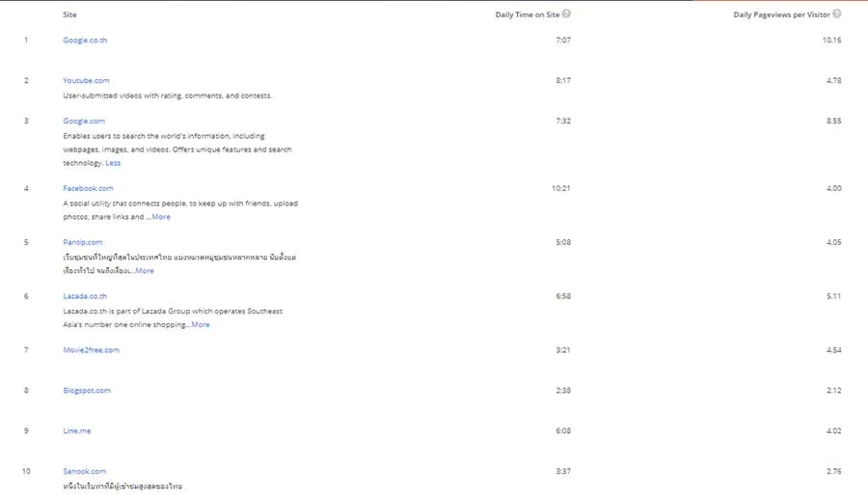Select rank number 1 beside Google.co.th

coord(26,40)
